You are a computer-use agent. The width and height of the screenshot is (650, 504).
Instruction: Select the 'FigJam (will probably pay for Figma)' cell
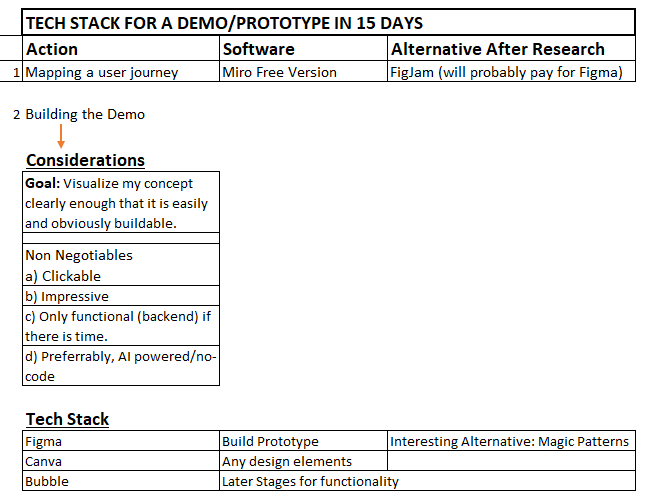pos(511,72)
